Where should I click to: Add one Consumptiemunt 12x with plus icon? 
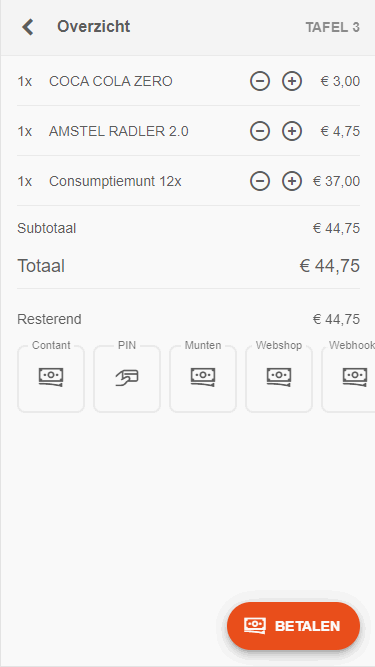[292, 182]
